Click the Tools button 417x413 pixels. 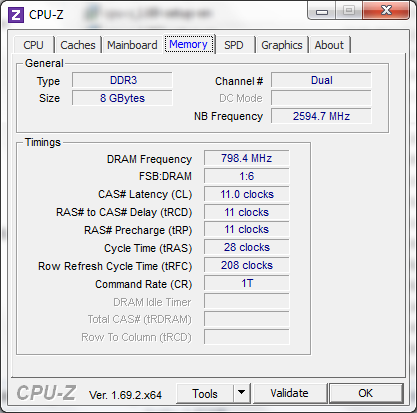205,394
